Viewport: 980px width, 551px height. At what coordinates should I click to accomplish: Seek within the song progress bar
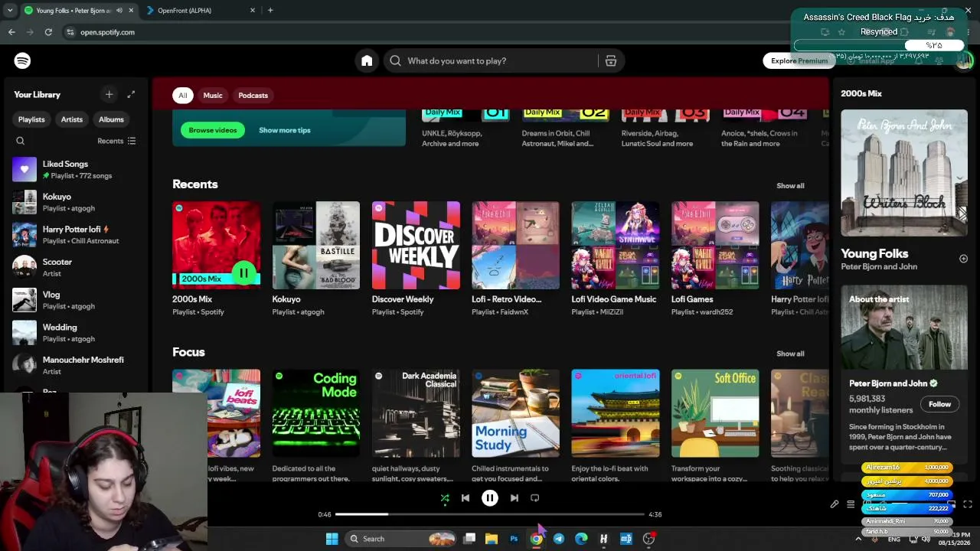(x=490, y=514)
